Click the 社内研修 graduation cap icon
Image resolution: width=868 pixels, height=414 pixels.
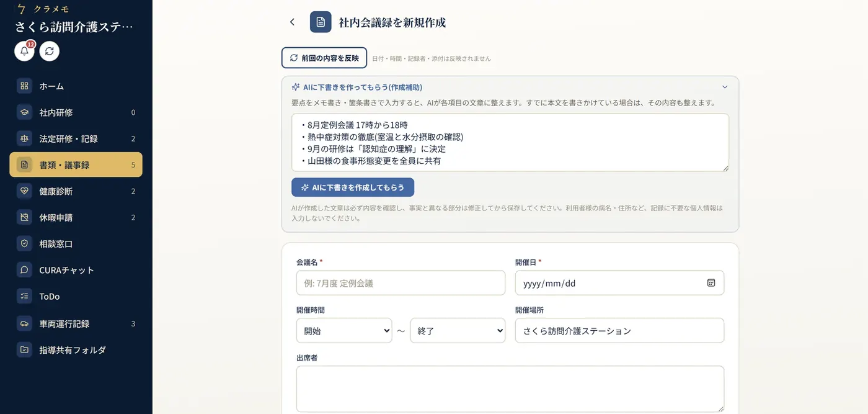tap(24, 112)
